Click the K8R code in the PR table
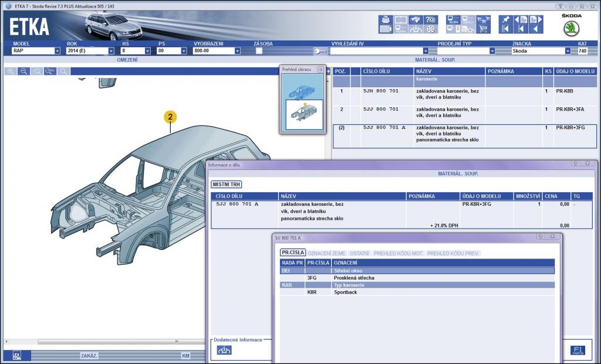This screenshot has width=601, height=364. coord(312,292)
